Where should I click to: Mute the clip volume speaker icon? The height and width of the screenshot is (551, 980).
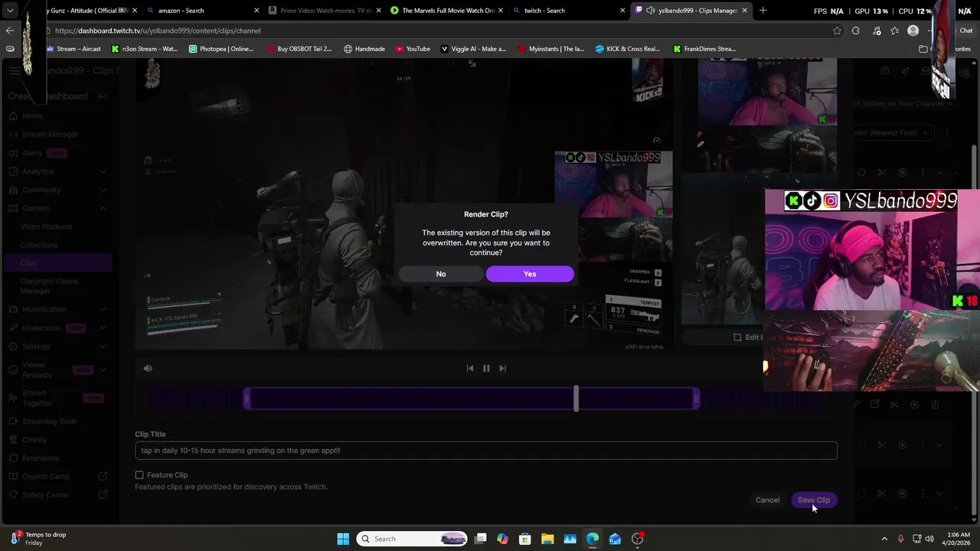[148, 368]
